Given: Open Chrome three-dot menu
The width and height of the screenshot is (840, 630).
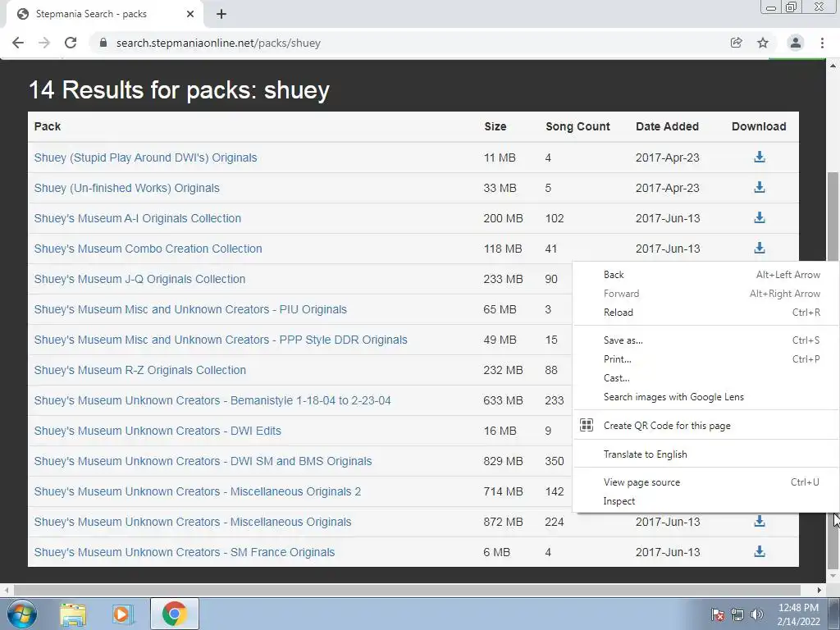Looking at the screenshot, I should (822, 43).
